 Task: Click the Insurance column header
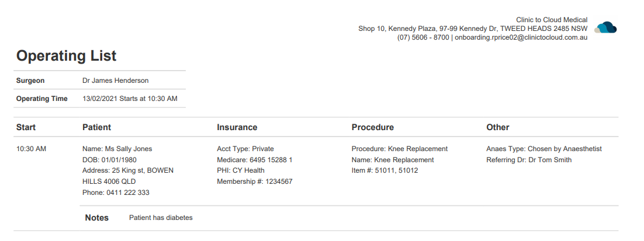[237, 127]
